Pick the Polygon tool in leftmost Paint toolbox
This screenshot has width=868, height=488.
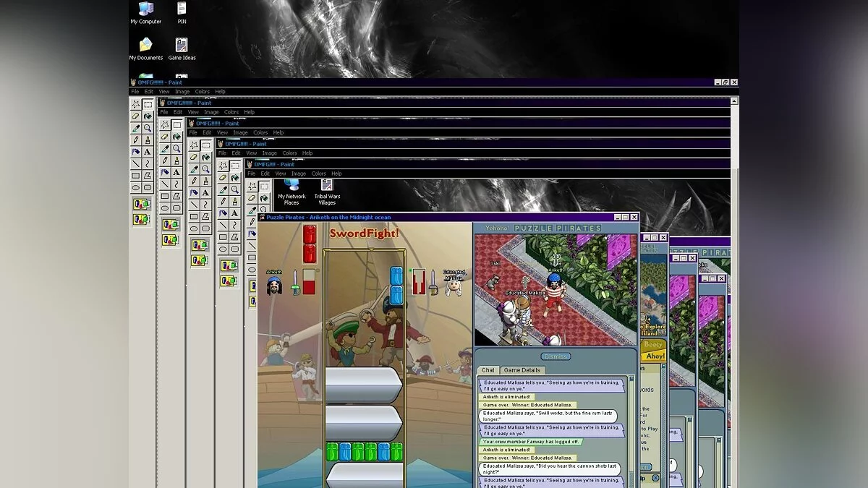(x=148, y=176)
